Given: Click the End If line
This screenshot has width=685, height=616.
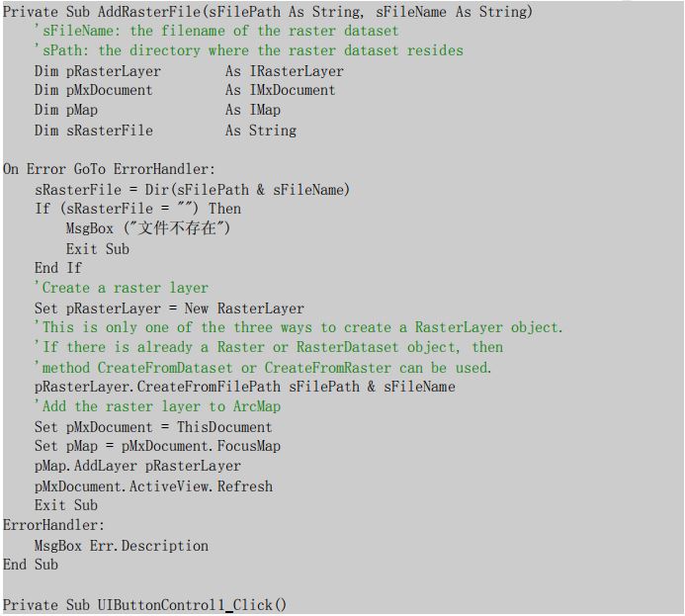Looking at the screenshot, I should (x=58, y=268).
